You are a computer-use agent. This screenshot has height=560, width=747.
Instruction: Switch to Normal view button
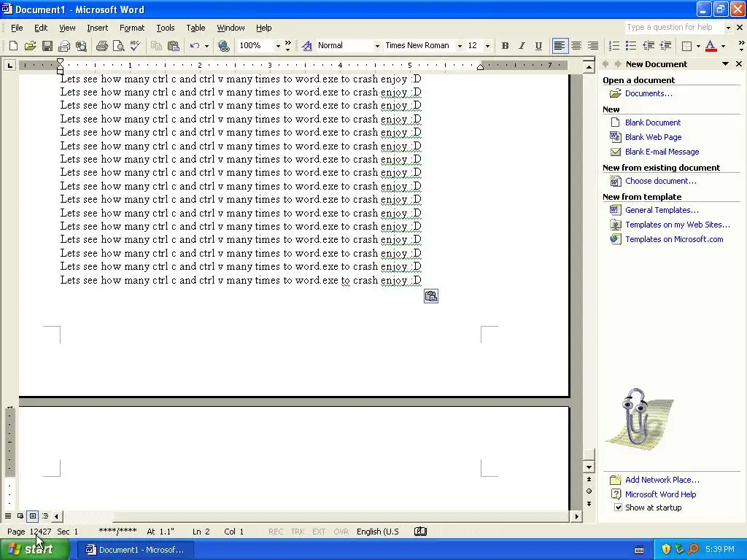(8, 516)
